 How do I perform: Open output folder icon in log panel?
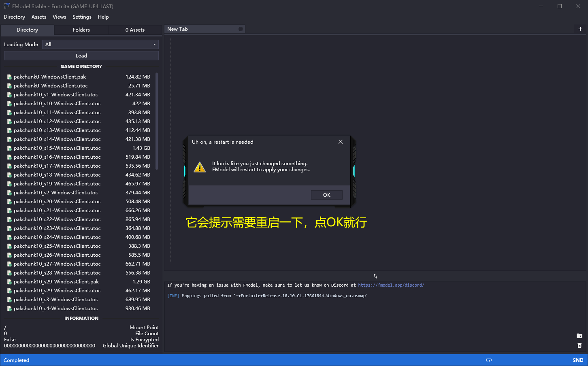(x=579, y=336)
